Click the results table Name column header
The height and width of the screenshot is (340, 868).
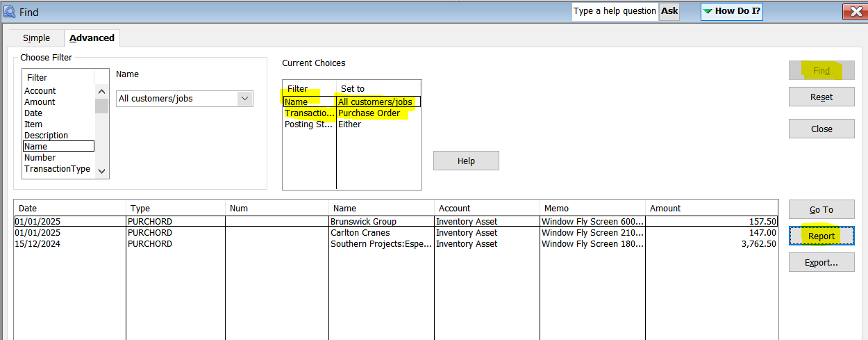[381, 208]
